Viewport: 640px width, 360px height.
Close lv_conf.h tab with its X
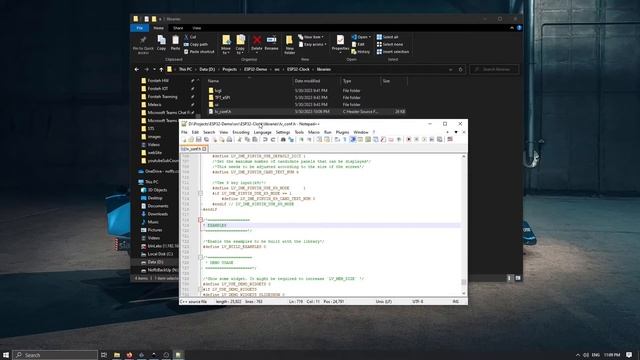point(204,149)
